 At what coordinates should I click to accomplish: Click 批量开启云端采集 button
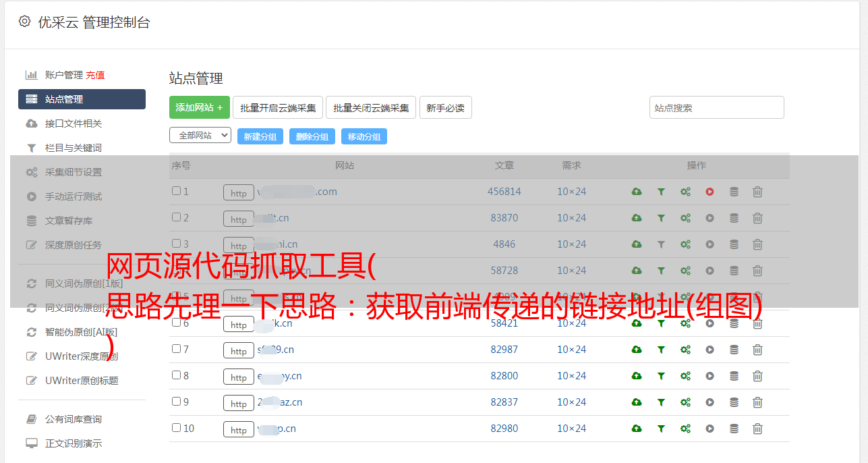coord(278,107)
